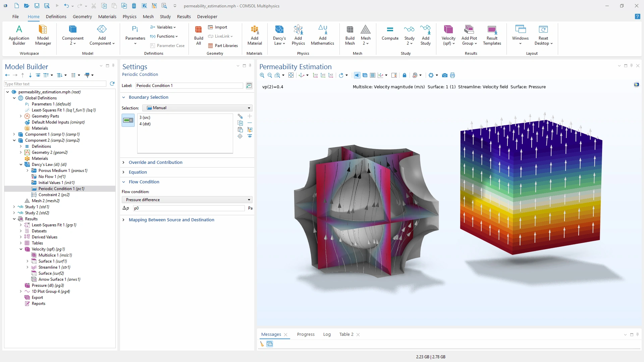The height and width of the screenshot is (362, 644).
Task: Collapse the Darcy's Law tree node
Action: point(21,165)
